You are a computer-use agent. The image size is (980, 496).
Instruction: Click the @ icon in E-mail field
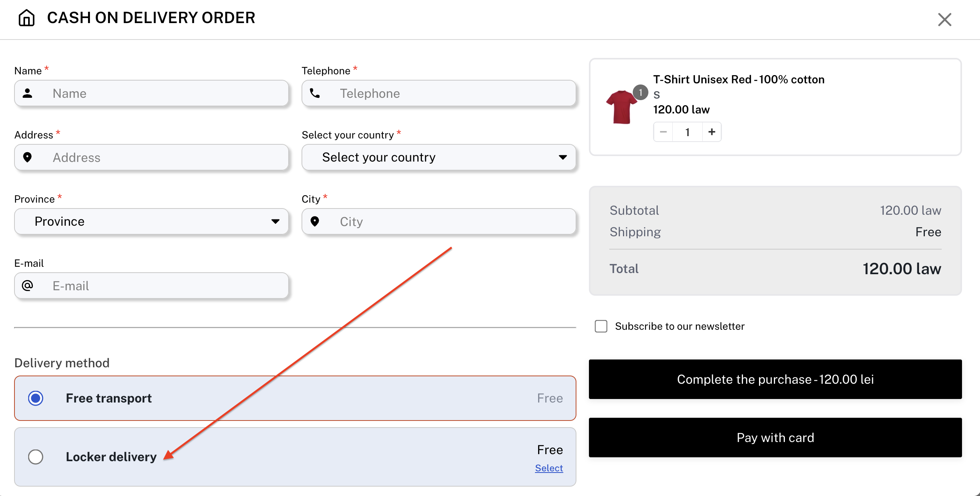(x=27, y=286)
